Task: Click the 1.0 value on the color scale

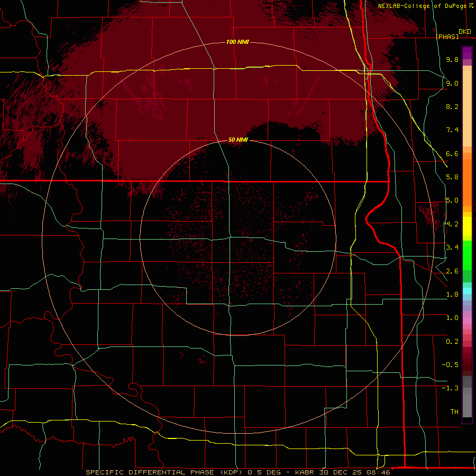Action: click(x=452, y=318)
